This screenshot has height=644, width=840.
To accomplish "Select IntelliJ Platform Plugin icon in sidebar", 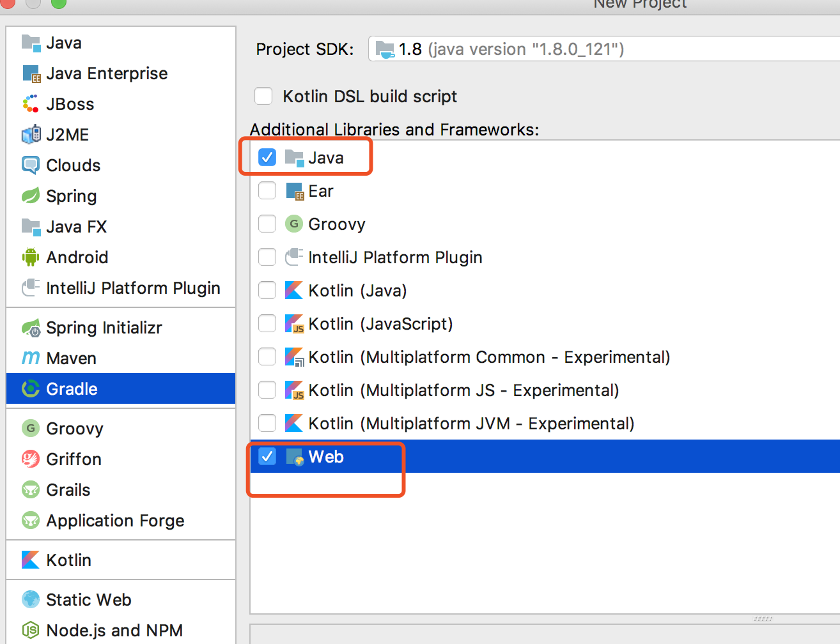I will pyautogui.click(x=31, y=288).
